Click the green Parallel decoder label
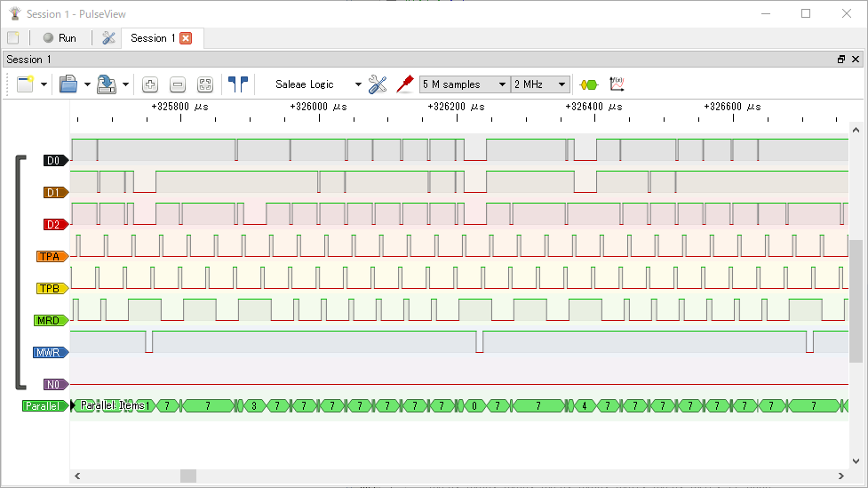 pyautogui.click(x=44, y=406)
